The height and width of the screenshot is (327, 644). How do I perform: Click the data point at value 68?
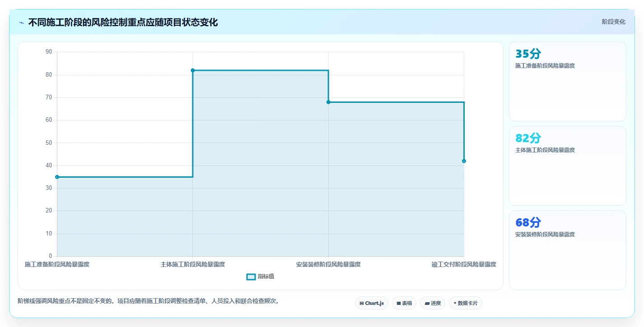click(328, 102)
